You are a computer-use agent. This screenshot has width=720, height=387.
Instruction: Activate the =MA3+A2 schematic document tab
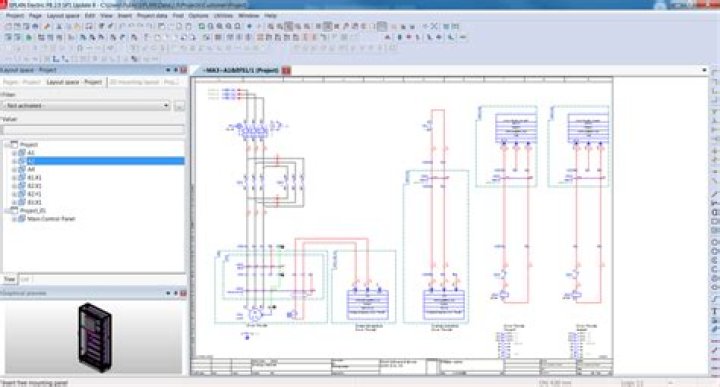point(242,70)
